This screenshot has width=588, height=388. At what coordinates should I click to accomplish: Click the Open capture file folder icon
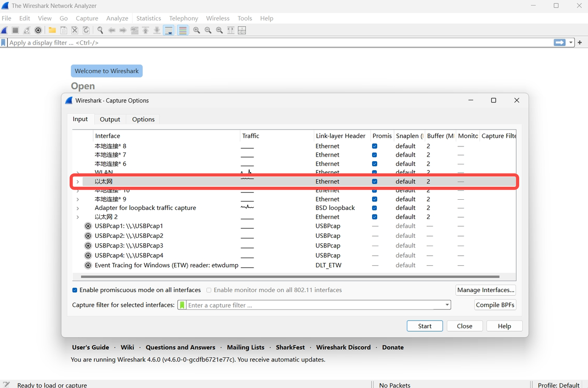[x=52, y=30]
